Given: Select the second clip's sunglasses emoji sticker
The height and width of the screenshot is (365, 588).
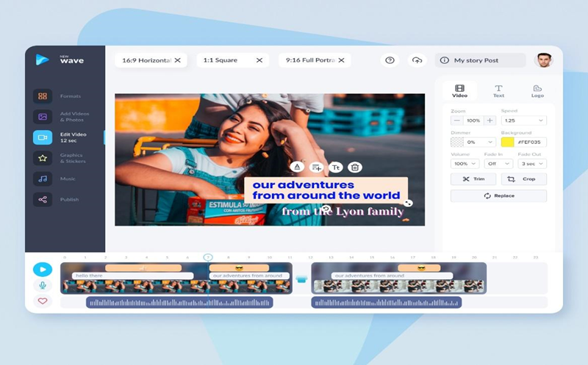Looking at the screenshot, I should [x=419, y=268].
